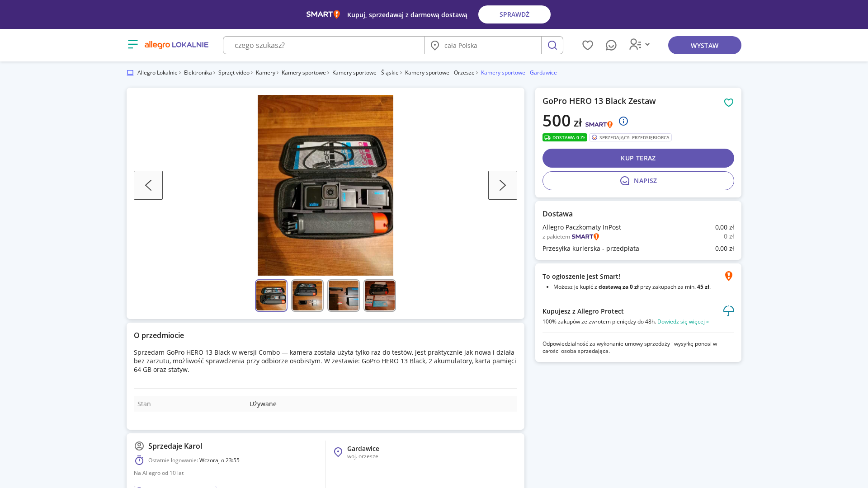The width and height of the screenshot is (868, 488).
Task: Show next photo arrow
Action: (x=503, y=185)
